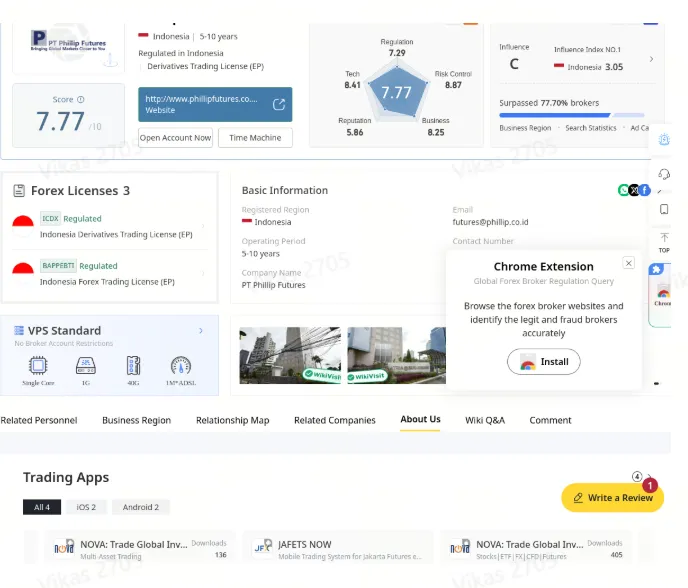Click the Indonesia flag beside BAPPEBTI license
The image size is (688, 588).
tap(23, 273)
